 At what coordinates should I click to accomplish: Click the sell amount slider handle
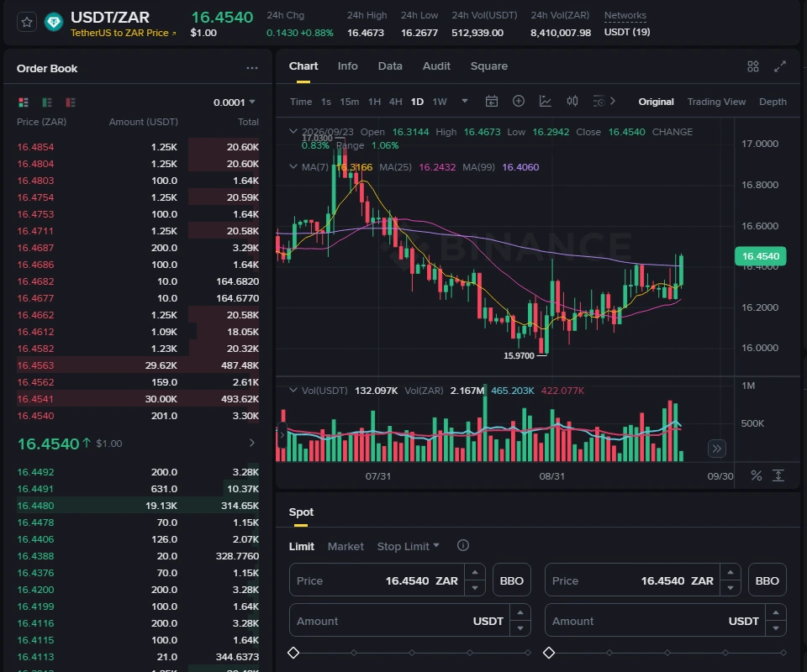coord(549,653)
